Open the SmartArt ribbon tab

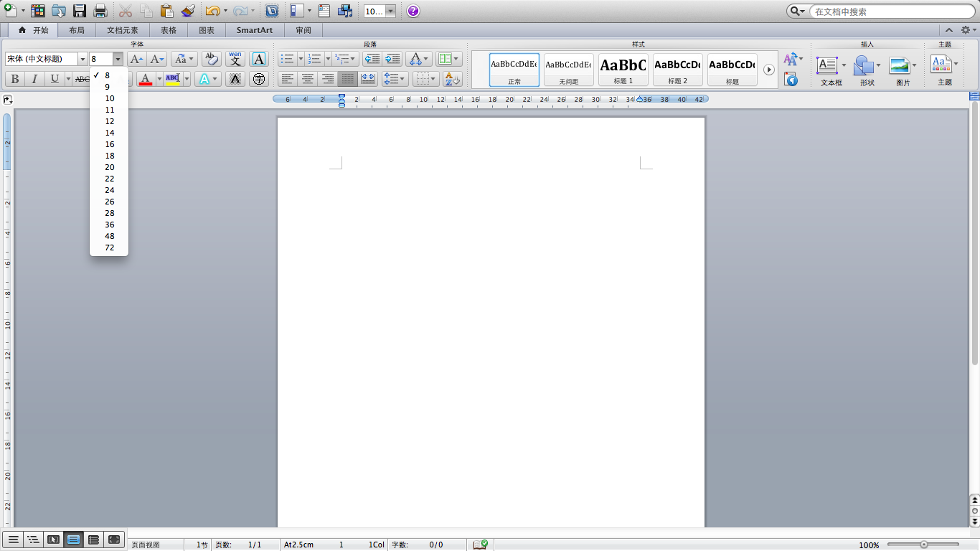[255, 30]
